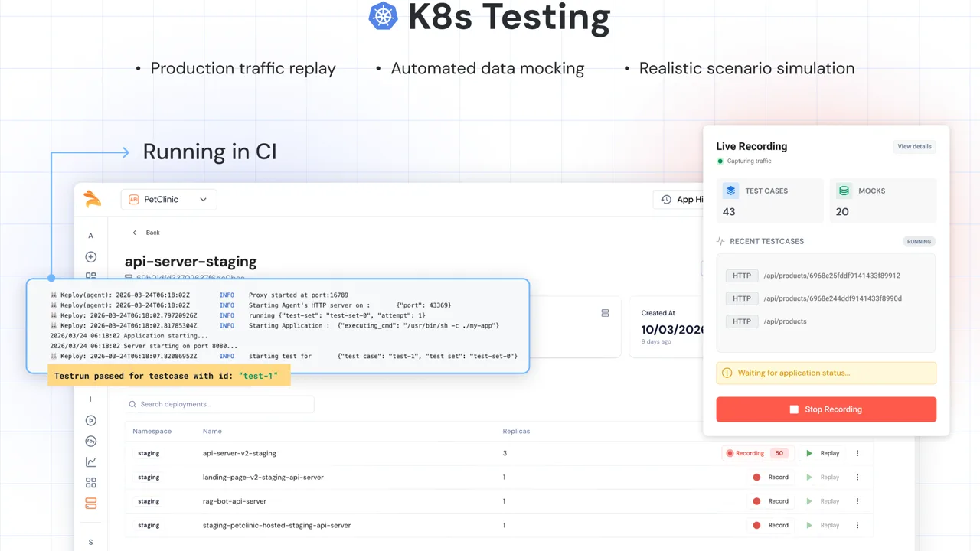Click the Mocks database icon
The width and height of the screenshot is (980, 551).
844,191
